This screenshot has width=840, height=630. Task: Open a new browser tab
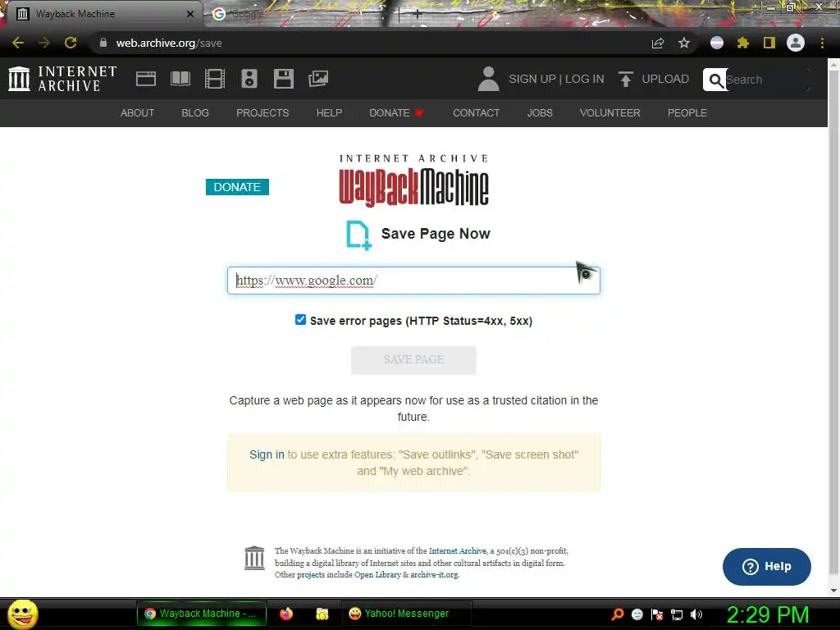coord(418,14)
